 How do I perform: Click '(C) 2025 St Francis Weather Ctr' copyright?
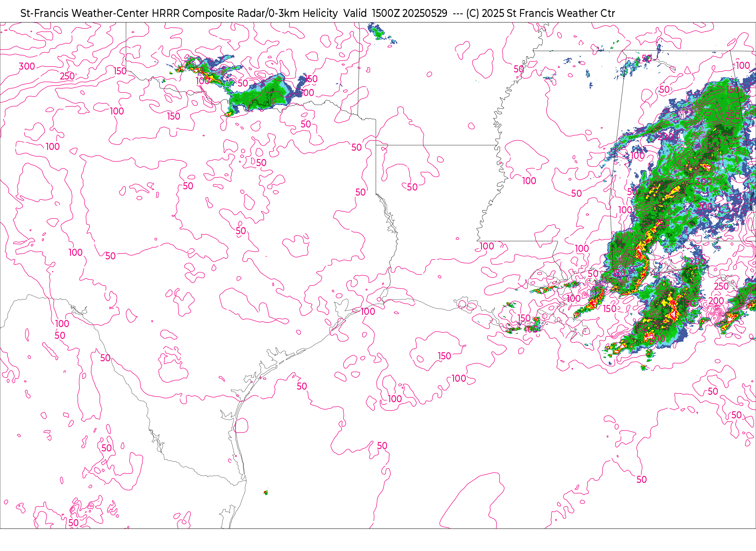point(540,13)
